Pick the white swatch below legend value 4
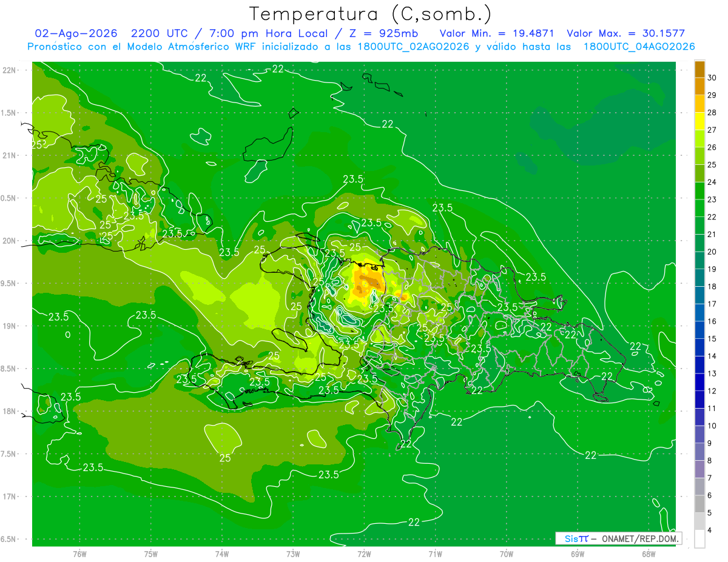Image resolution: width=728 pixels, height=562 pixels. 699,539
